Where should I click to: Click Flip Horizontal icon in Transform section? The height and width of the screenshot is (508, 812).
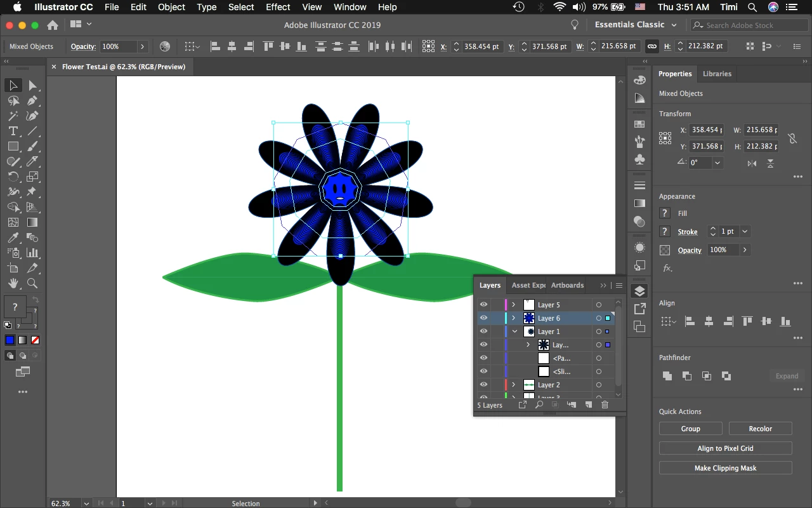point(752,163)
